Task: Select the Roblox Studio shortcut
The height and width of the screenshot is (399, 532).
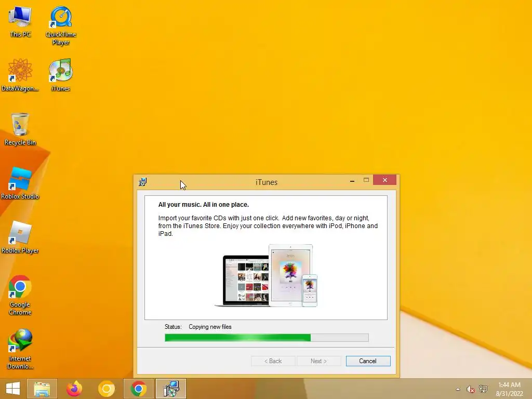Action: [20, 183]
